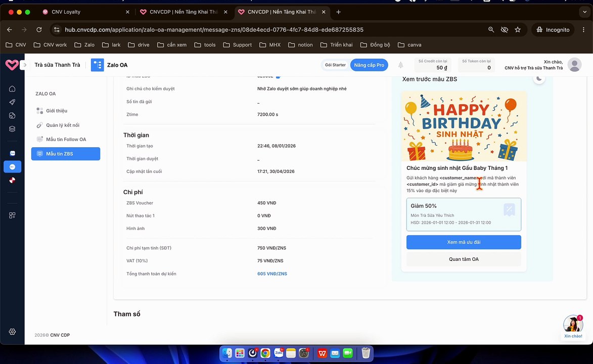
Task: View site information icon in address bar
Action: point(57,29)
